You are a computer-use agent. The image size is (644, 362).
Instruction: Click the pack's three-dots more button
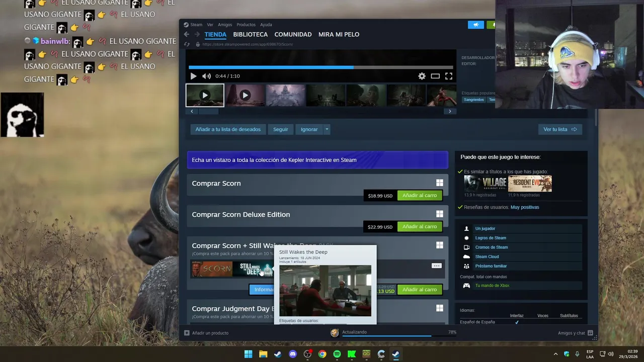click(436, 265)
